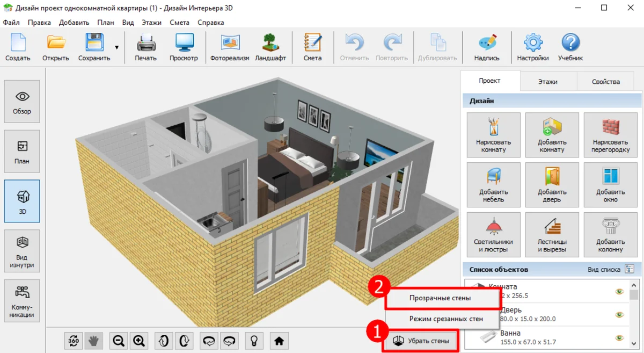Image resolution: width=644 pixels, height=353 pixels.
Task: Open the Smeta estimate tool
Action: click(312, 47)
